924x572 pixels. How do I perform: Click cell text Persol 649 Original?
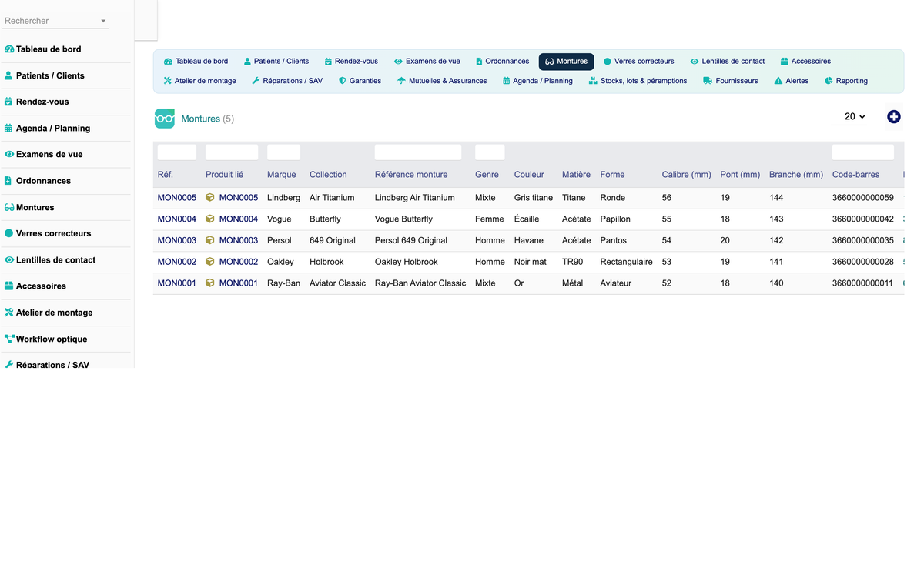(411, 240)
